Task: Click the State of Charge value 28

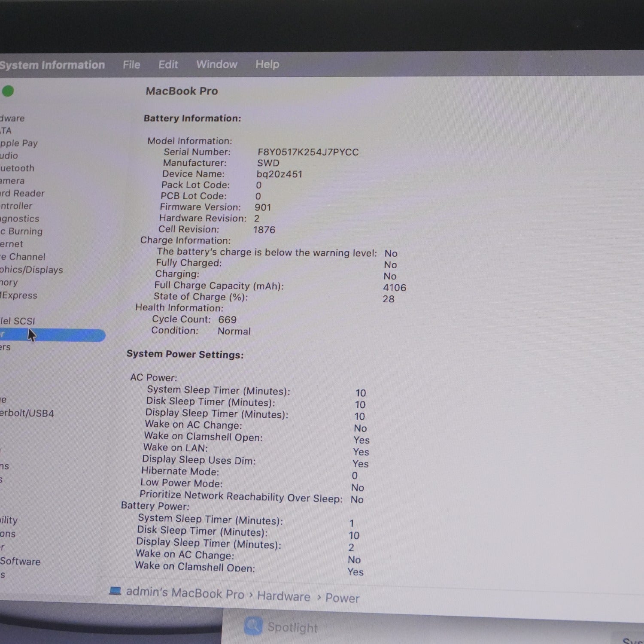Action: [x=389, y=299]
